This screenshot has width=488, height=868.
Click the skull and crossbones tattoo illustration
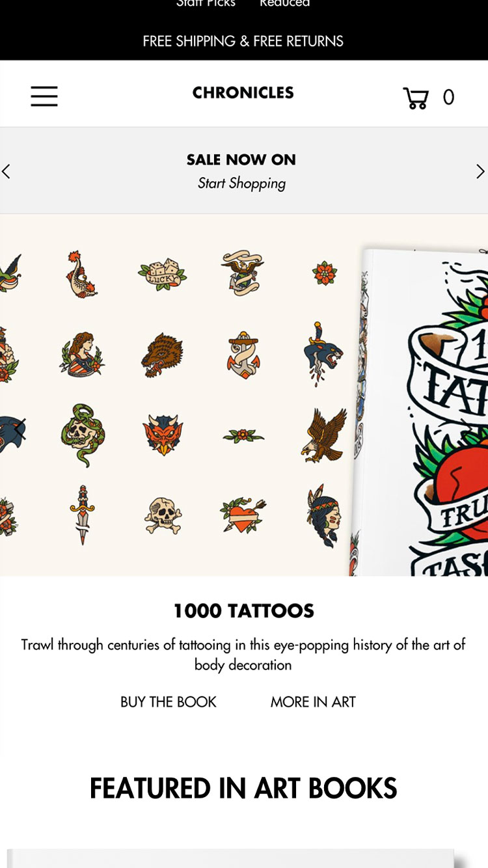(x=163, y=515)
